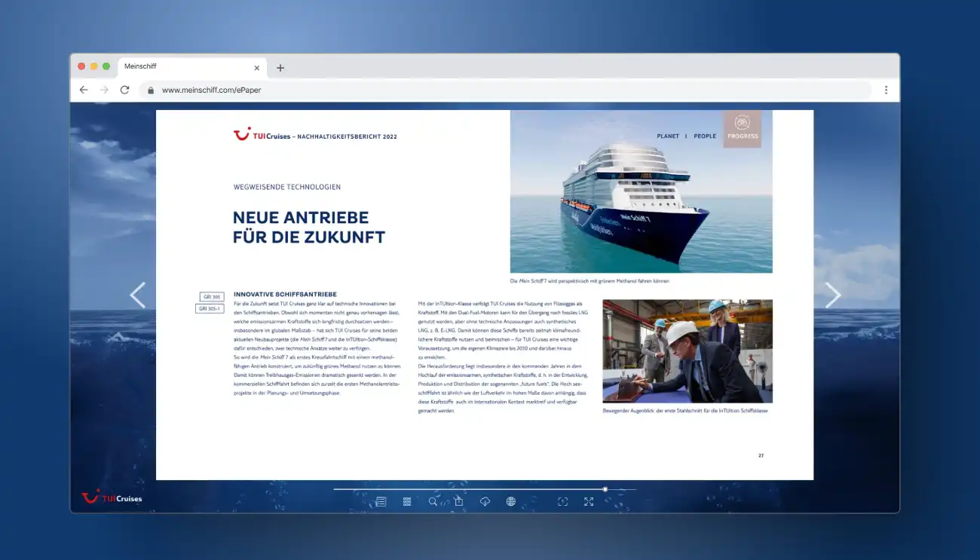Enter fullscreen mode with expand arrows icon
Screen dimensions: 980x560
tap(589, 501)
